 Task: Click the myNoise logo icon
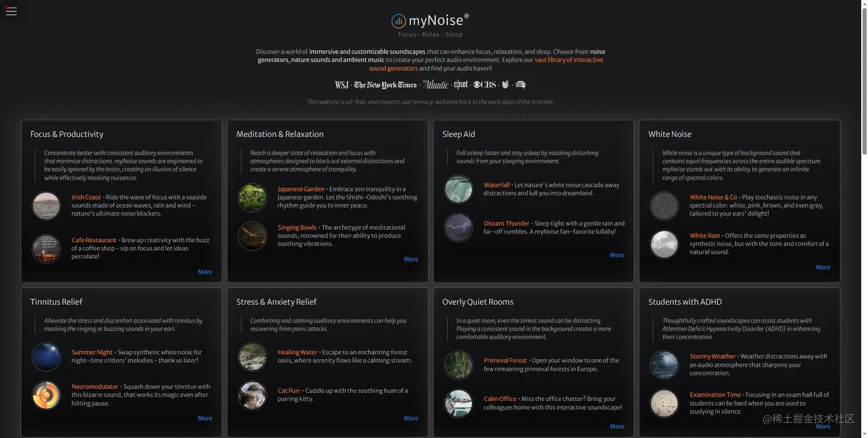[398, 21]
